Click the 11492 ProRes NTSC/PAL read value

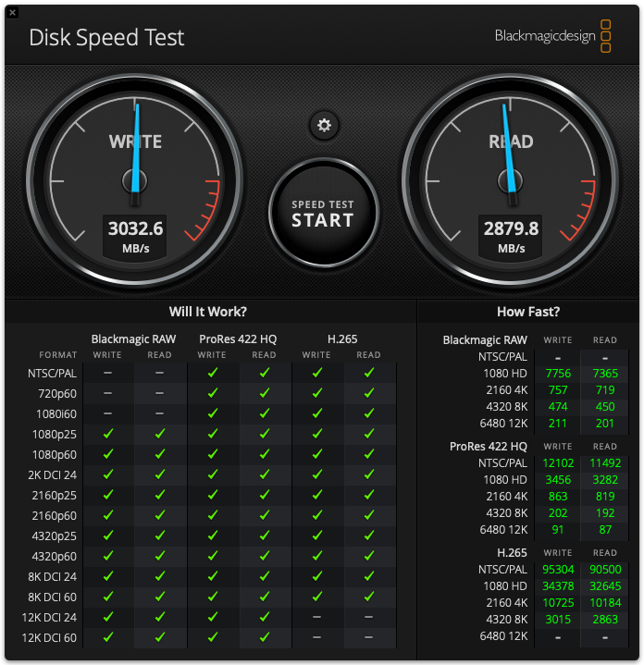pos(605,463)
